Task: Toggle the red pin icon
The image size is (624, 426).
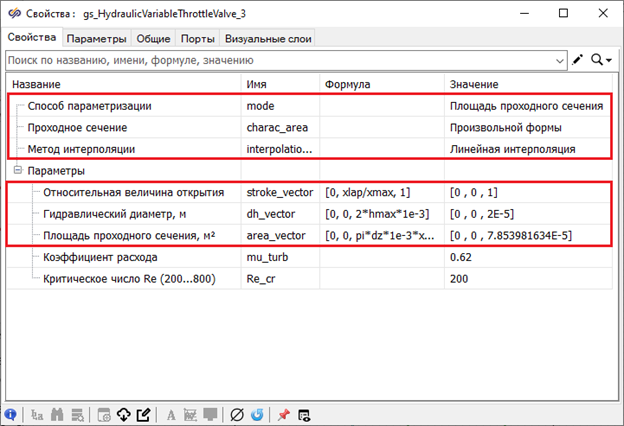Action: click(284, 413)
